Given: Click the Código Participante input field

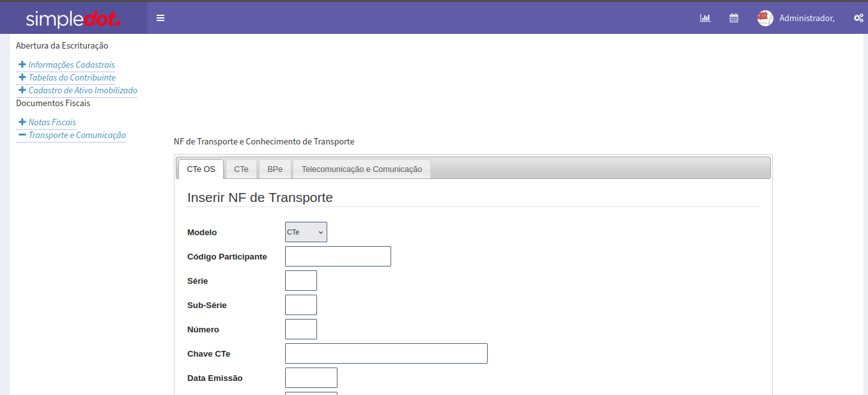Looking at the screenshot, I should pyautogui.click(x=337, y=256).
